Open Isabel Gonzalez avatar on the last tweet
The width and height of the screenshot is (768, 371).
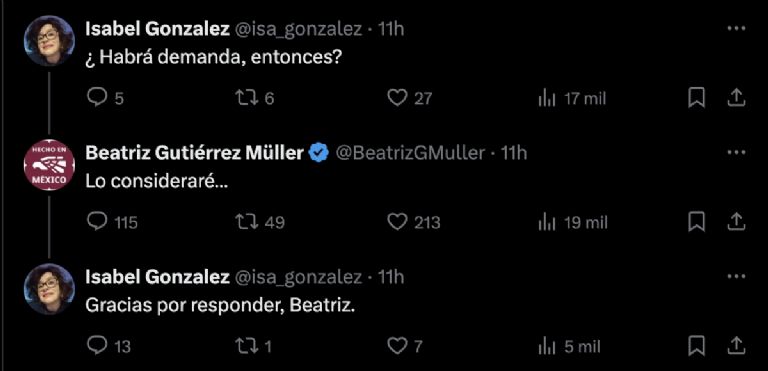click(x=49, y=289)
